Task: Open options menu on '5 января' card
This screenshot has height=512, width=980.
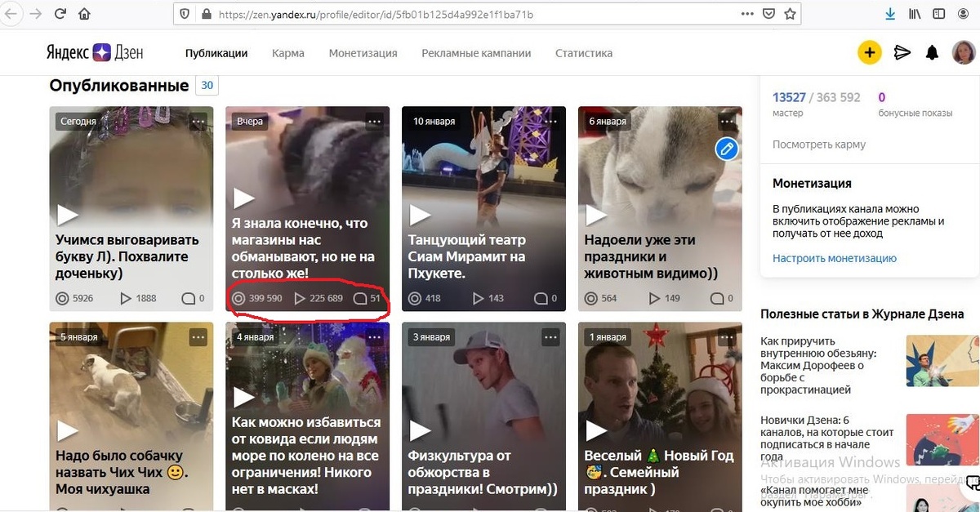Action: pyautogui.click(x=198, y=336)
